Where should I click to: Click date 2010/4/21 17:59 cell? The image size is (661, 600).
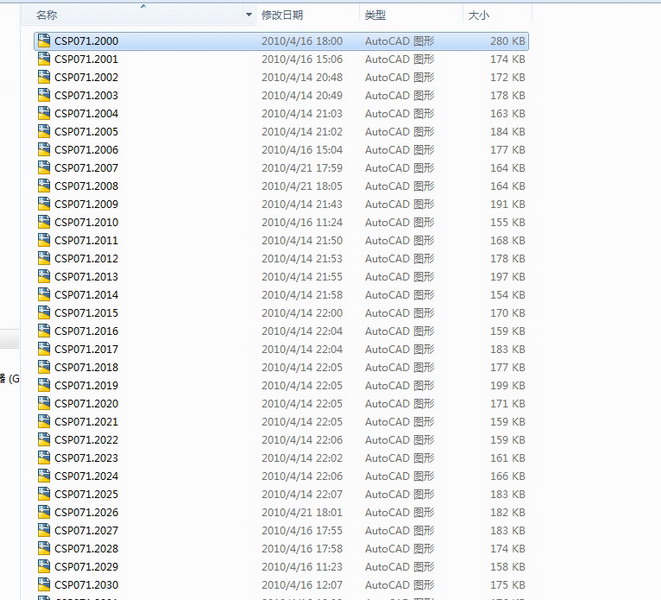302,168
